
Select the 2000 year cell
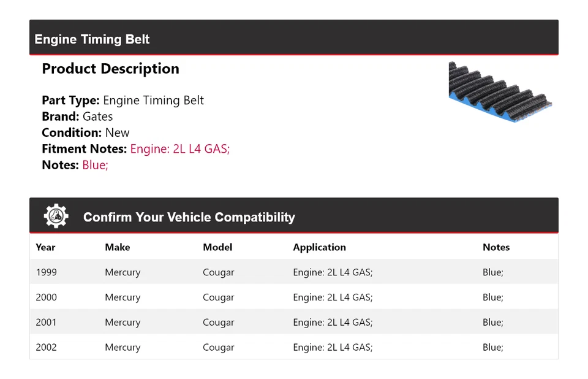coord(46,297)
